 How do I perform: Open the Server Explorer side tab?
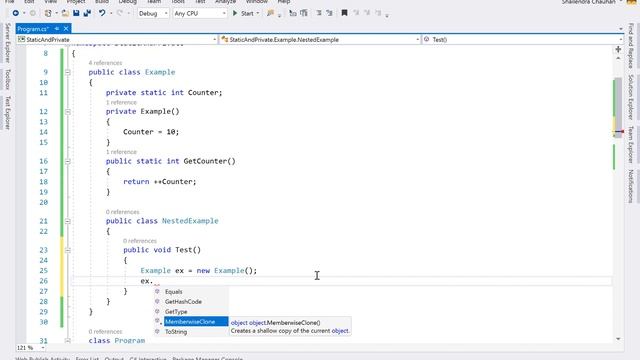pos(7,43)
